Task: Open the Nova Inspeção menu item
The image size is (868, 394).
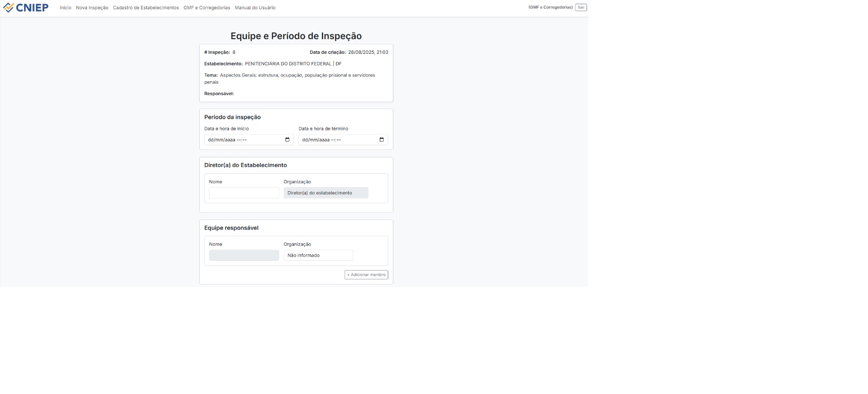Action: tap(92, 8)
